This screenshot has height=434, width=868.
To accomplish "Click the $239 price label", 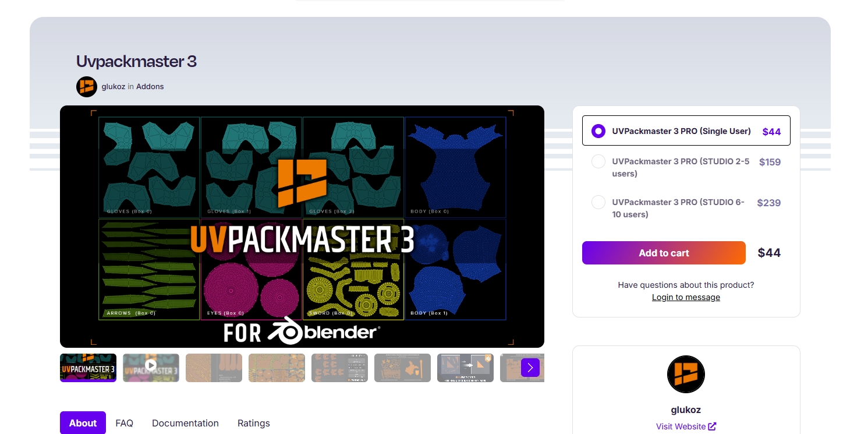I will click(769, 203).
